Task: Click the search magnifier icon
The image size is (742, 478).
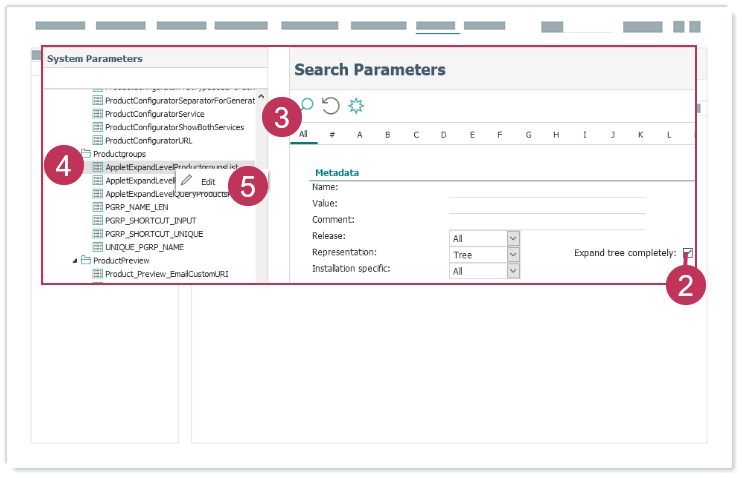Action: pos(307,104)
